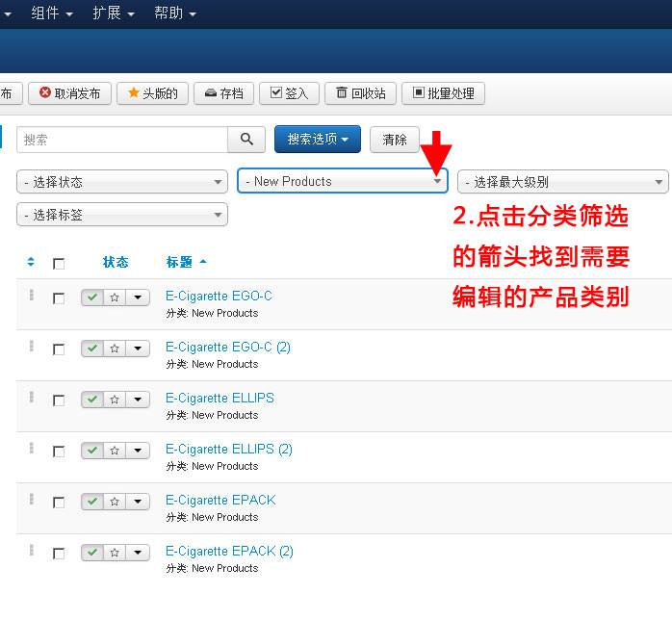Toggle featured star for E-Cigarette ELLIPS (2)

click(115, 450)
